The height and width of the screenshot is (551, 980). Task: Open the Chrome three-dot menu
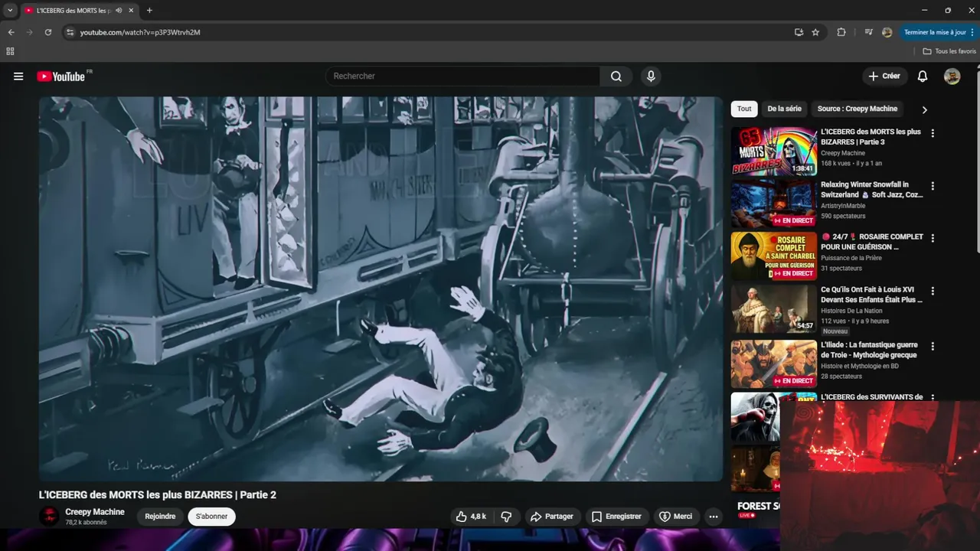pos(972,32)
